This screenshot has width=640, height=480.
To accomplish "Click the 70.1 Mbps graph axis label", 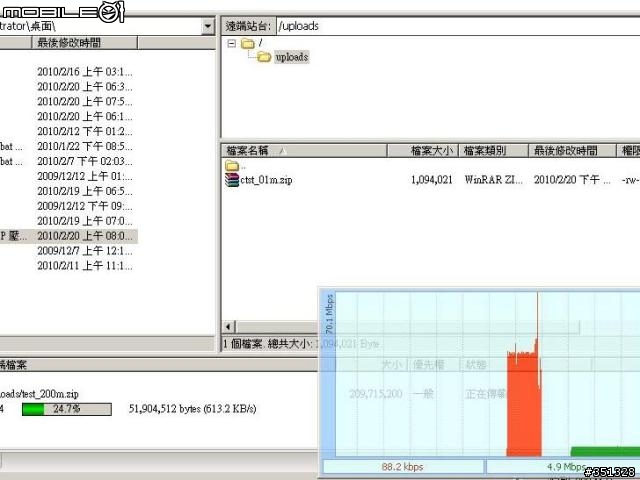I will pyautogui.click(x=330, y=314).
